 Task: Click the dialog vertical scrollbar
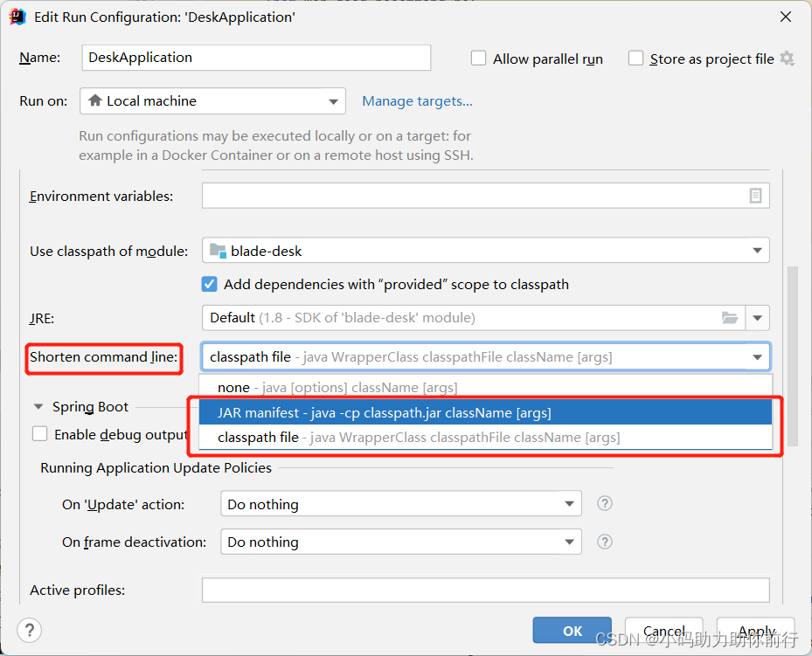click(x=792, y=356)
